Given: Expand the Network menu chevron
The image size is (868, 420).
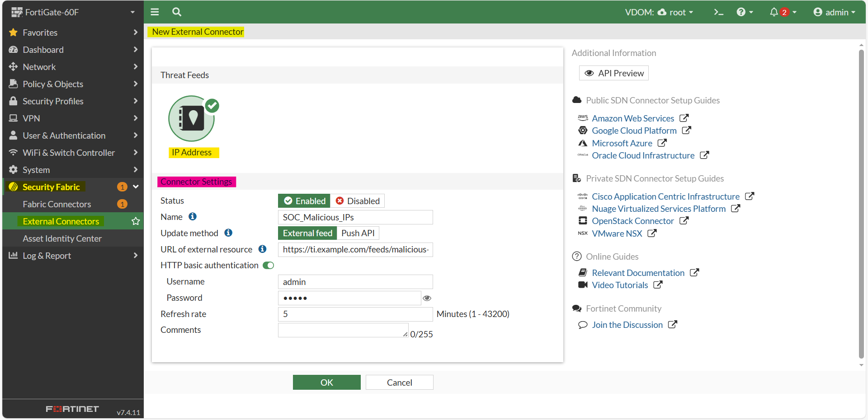Looking at the screenshot, I should [135, 67].
